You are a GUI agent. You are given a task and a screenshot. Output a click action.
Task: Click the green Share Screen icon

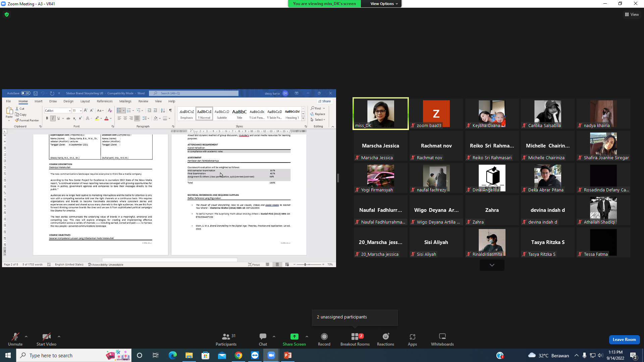coord(294,336)
